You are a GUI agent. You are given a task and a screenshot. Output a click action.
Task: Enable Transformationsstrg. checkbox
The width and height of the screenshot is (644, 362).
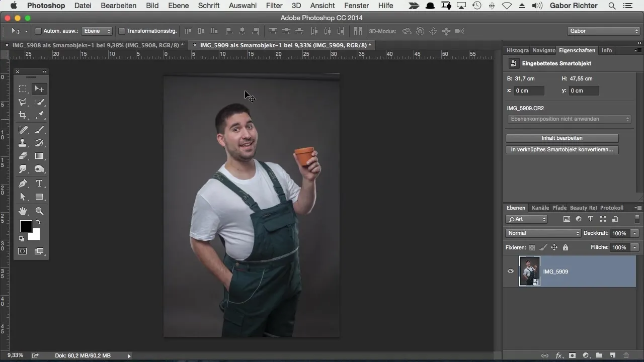[x=121, y=31]
